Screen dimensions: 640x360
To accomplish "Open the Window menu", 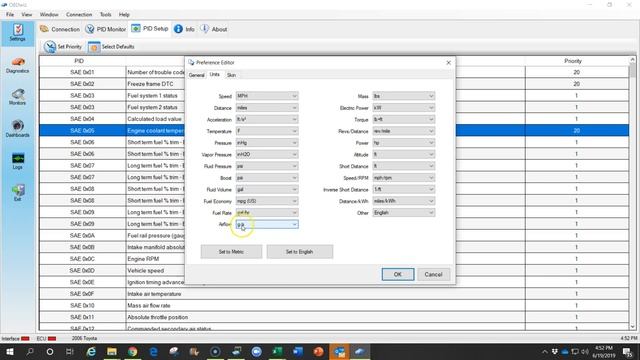I will [49, 15].
